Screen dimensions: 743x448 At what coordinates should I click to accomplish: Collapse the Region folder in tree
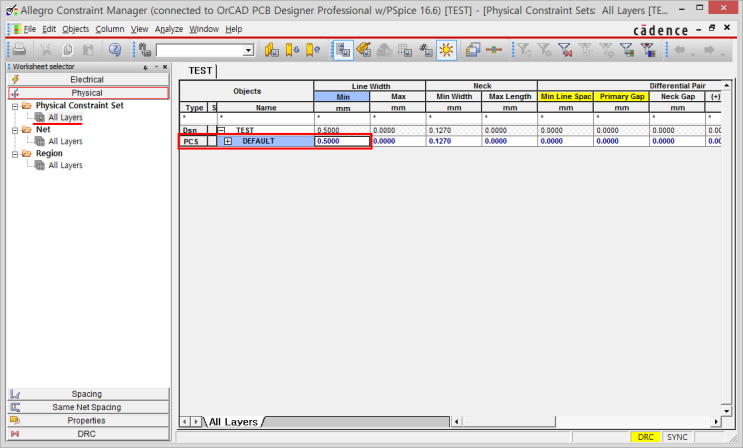point(15,154)
